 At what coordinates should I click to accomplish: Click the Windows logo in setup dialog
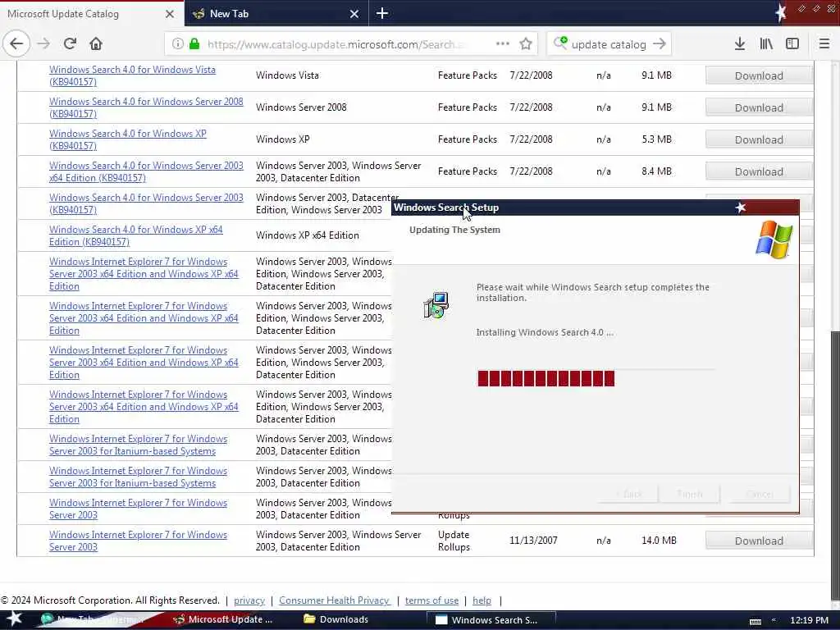(774, 240)
